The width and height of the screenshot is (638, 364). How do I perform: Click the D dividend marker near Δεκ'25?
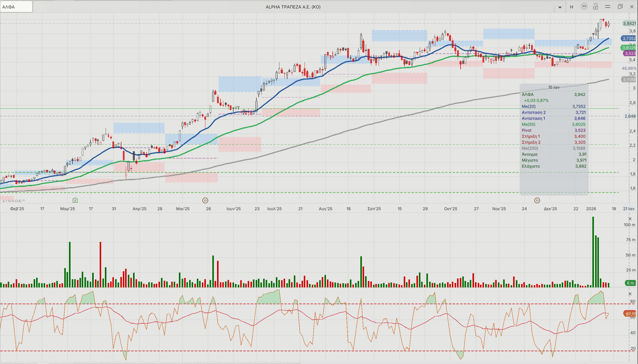(537, 200)
